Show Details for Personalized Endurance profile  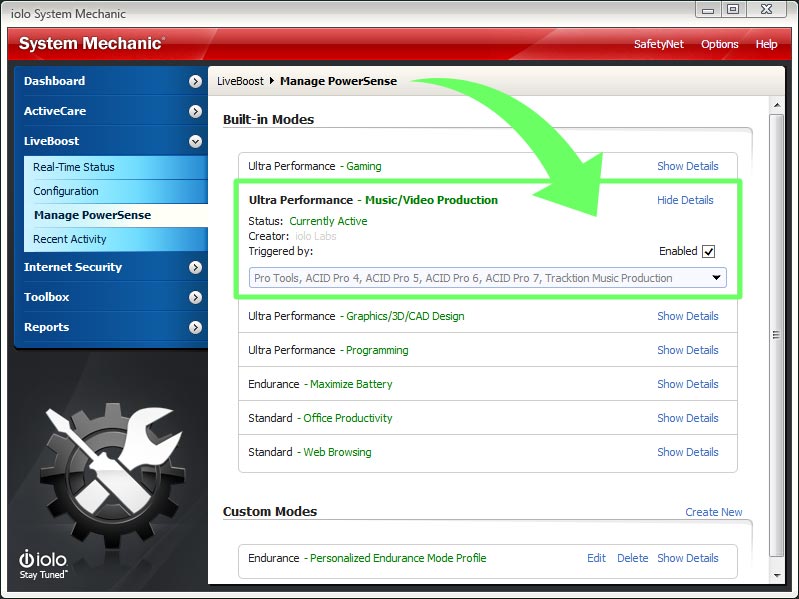(687, 558)
